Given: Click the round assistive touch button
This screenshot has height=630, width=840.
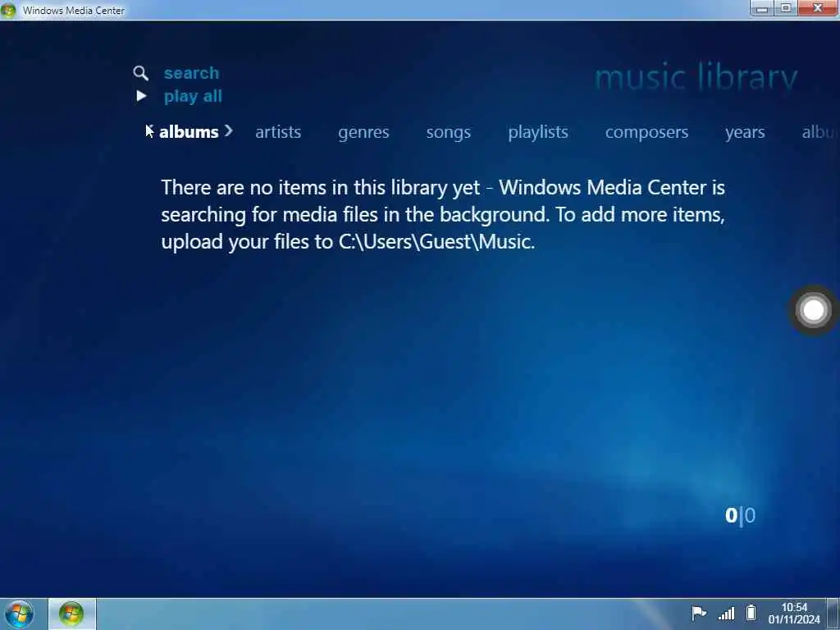Looking at the screenshot, I should click(x=813, y=310).
